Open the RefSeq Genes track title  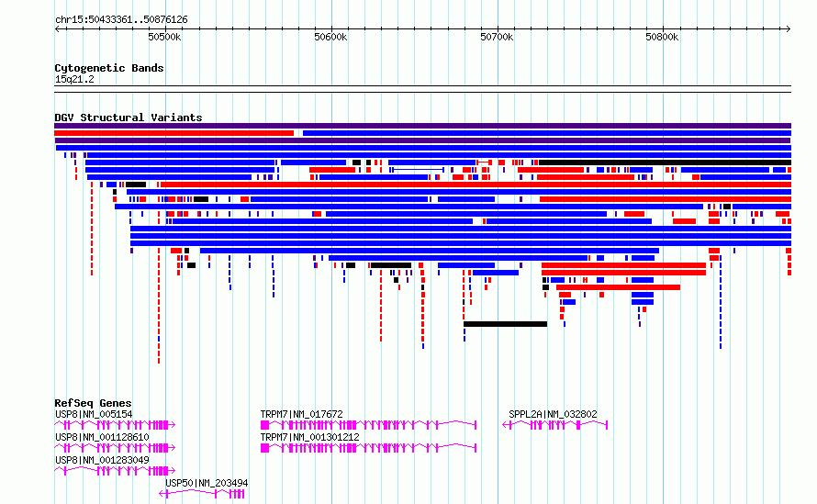[93, 403]
